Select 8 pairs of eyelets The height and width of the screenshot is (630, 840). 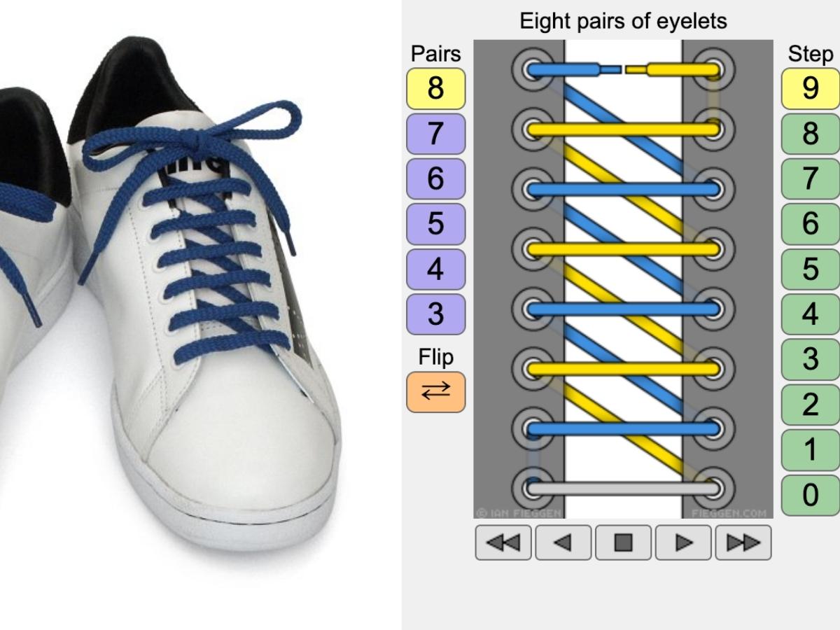pyautogui.click(x=435, y=89)
